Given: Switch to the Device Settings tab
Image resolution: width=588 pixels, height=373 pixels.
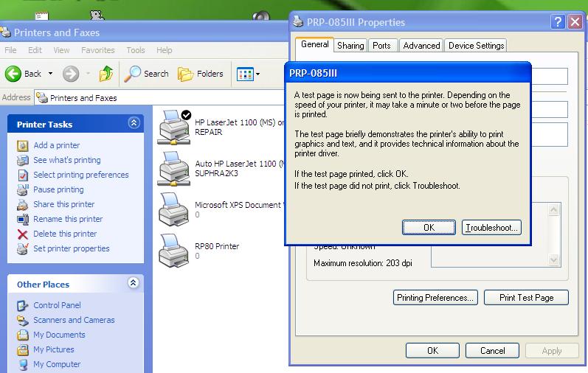Looking at the screenshot, I should coord(476,46).
